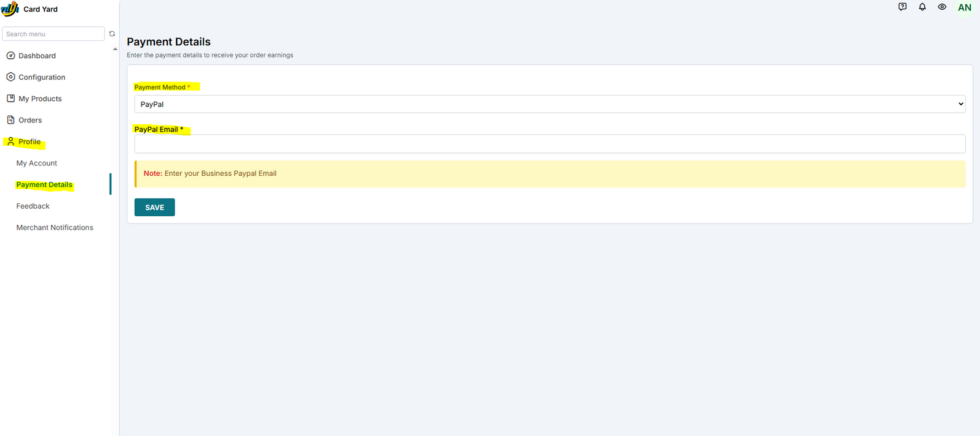Focus the PayPal Email input field

(x=549, y=144)
